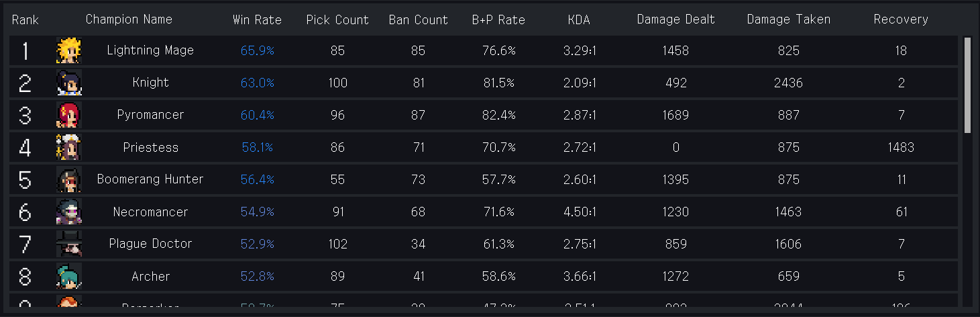Sort by Damage Dealt header
The image size is (980, 317).
pyautogui.click(x=675, y=19)
